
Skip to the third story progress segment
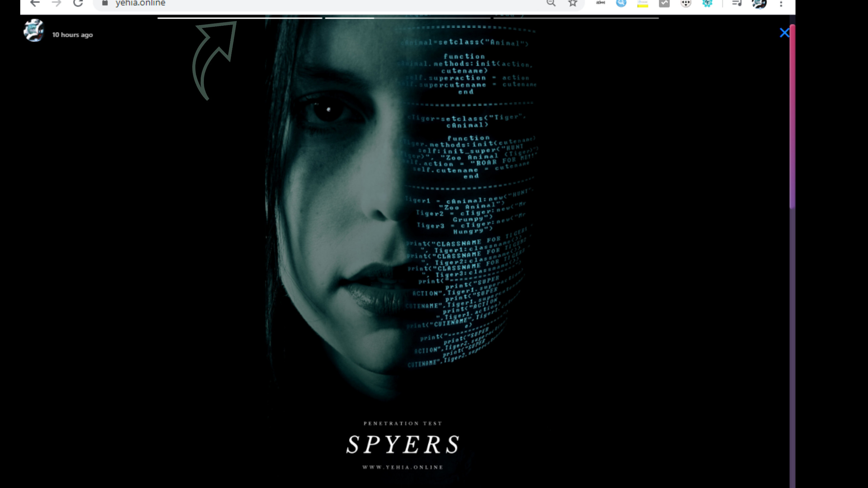[576, 18]
